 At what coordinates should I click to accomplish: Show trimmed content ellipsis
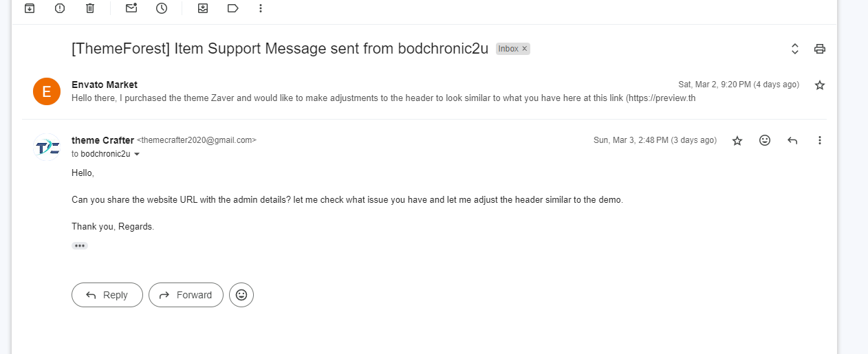80,245
